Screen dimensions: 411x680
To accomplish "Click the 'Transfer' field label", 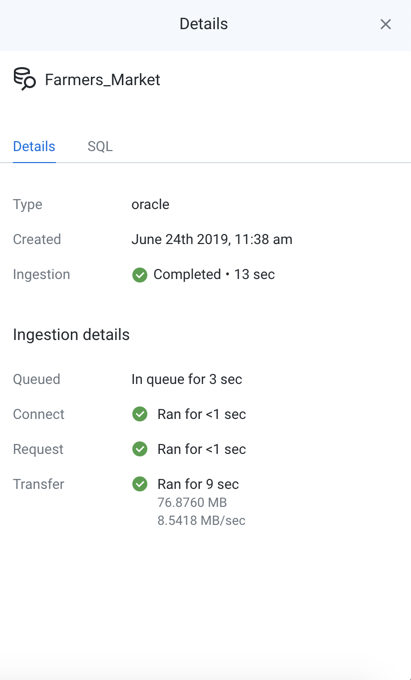I will pos(39,484).
